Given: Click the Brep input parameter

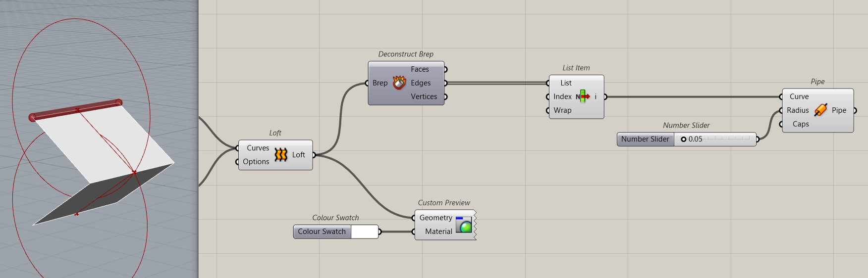Looking at the screenshot, I should pyautogui.click(x=380, y=83).
